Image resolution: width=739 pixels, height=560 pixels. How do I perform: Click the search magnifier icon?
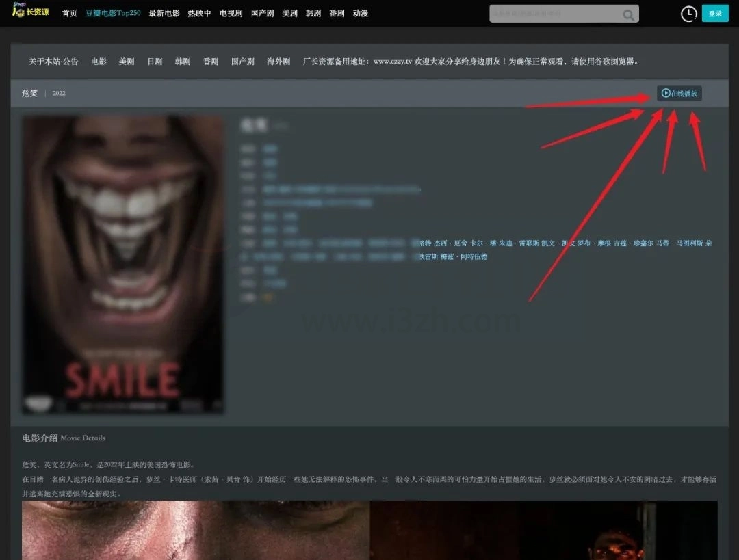627,14
